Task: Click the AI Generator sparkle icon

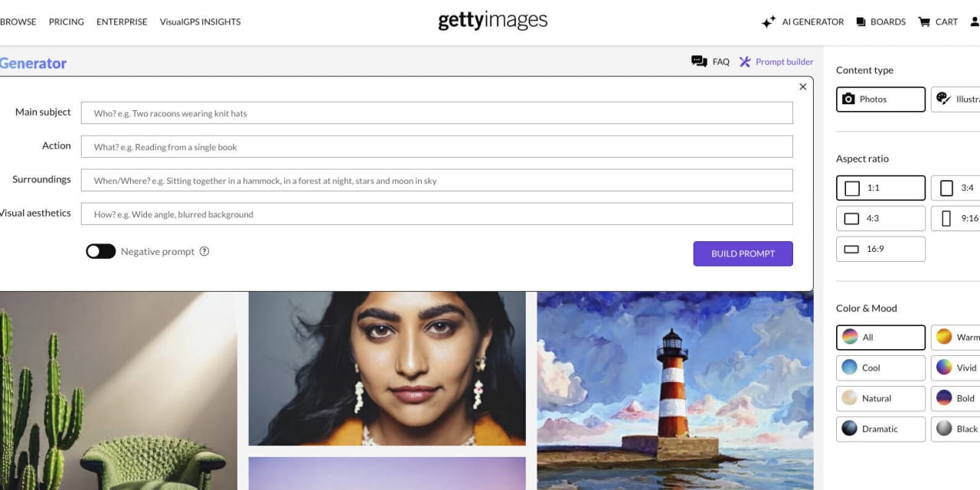Action: pos(769,22)
